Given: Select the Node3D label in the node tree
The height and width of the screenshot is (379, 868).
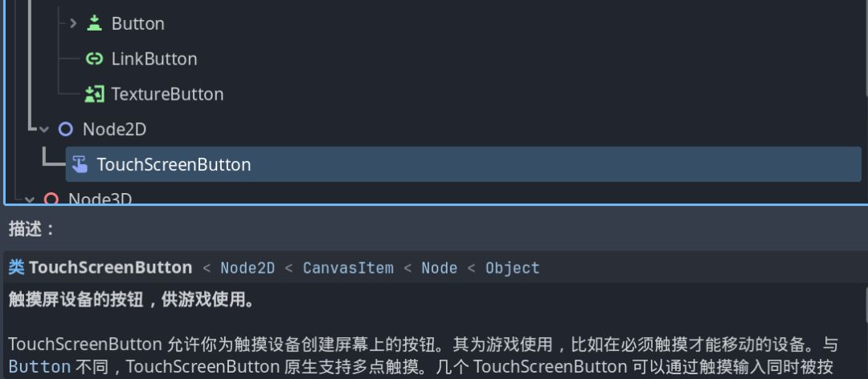Looking at the screenshot, I should click(x=100, y=199).
